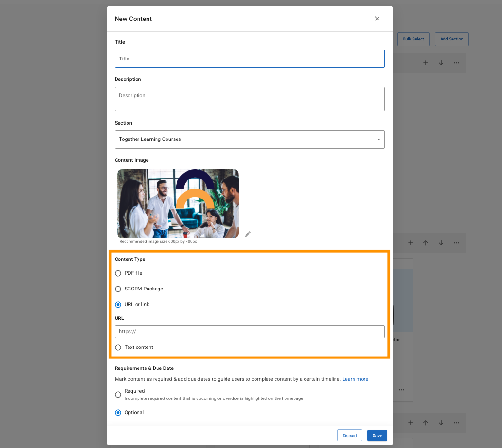This screenshot has height=448, width=502.
Task: Click the pencil icon to edit content image
Action: [x=247, y=234]
